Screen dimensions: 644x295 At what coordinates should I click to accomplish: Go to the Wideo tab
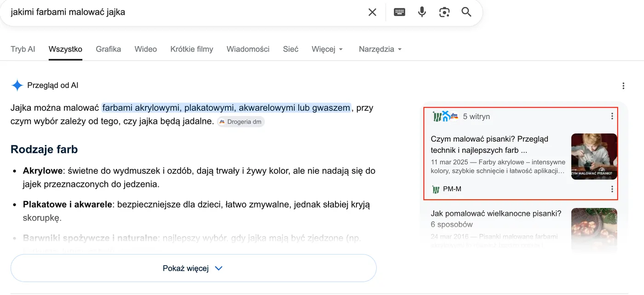click(146, 49)
